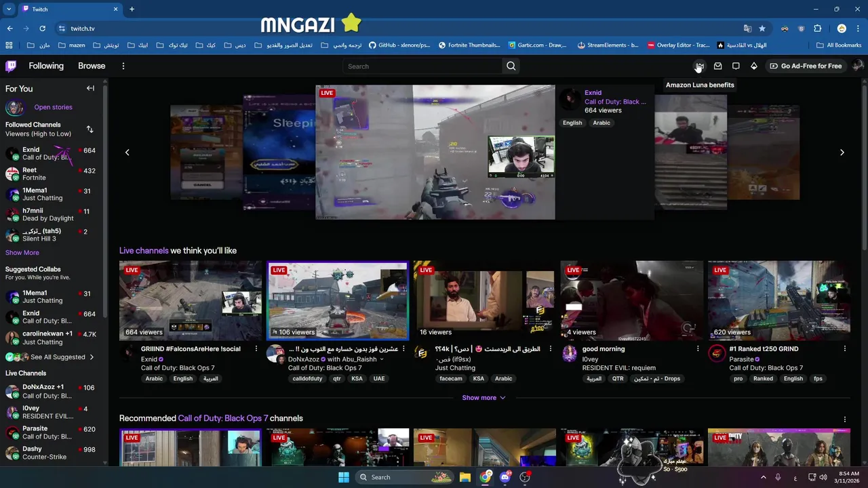This screenshot has width=868, height=488.
Task: Click the translate page icon in address bar
Action: (x=747, y=28)
